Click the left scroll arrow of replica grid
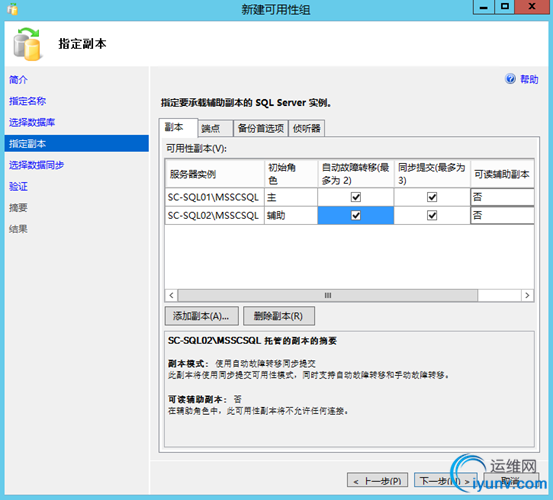The width and height of the screenshot is (553, 500). [x=171, y=295]
